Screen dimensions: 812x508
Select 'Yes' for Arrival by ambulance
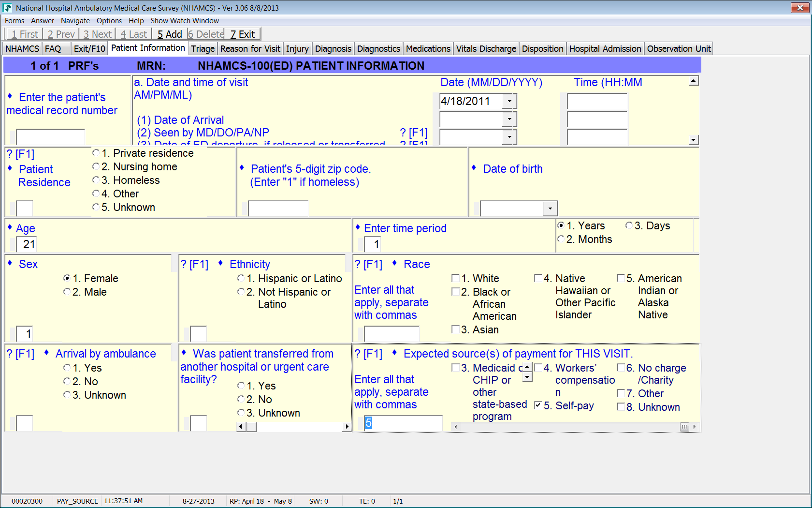tap(67, 368)
